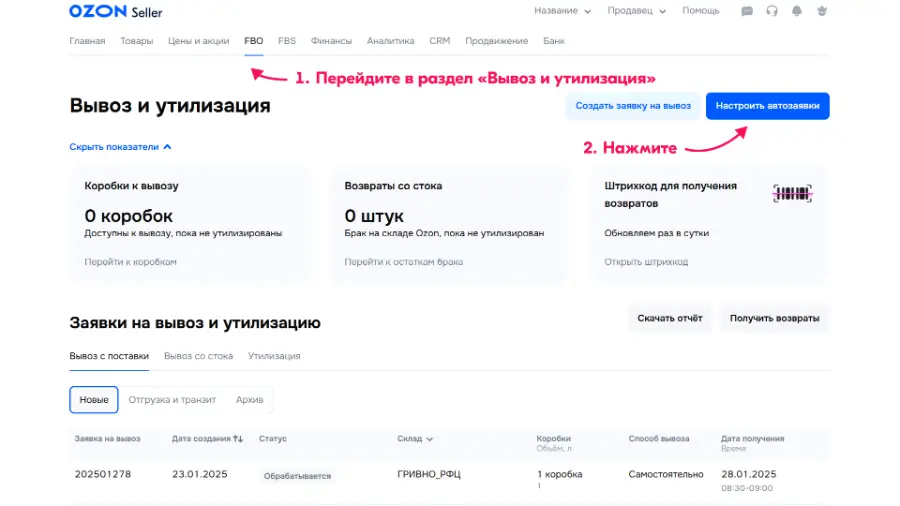Sort by Дата создания arrows icon
Image resolution: width=900 pixels, height=506 pixels.
pos(238,439)
